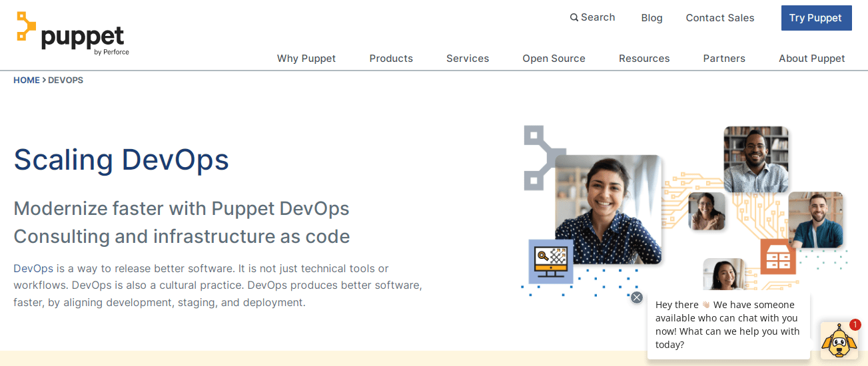Image resolution: width=868 pixels, height=366 pixels.
Task: Dismiss the chat greeting popup
Action: pyautogui.click(x=637, y=297)
